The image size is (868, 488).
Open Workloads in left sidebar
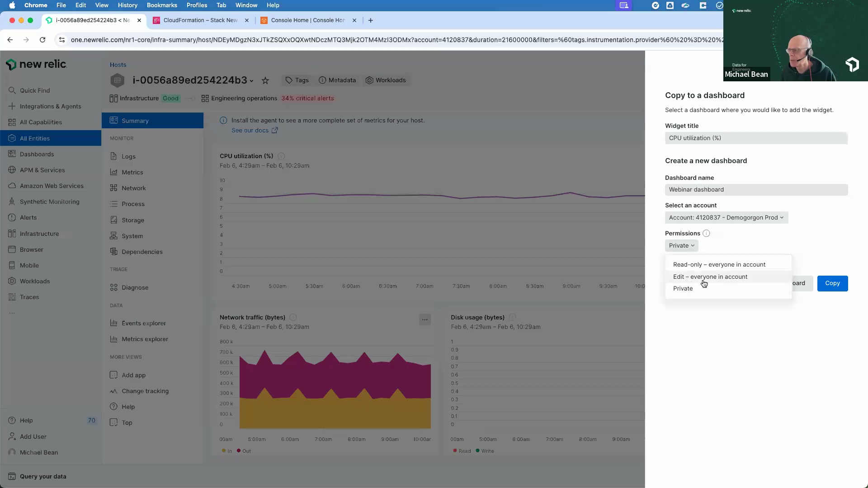(28, 281)
